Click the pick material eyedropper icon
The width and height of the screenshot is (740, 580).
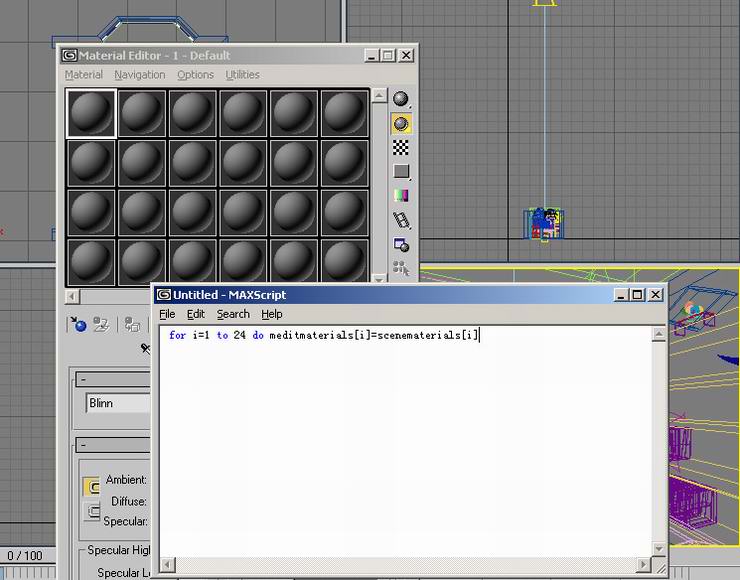click(x=145, y=348)
